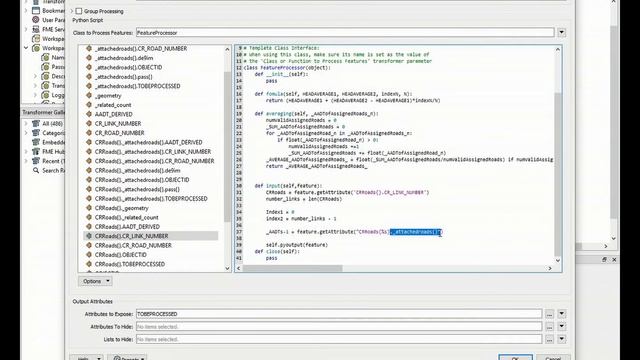
Task: Click icon beside highlighted CRRoads{}.CR_LINK_NUMBER
Action: tap(89, 236)
